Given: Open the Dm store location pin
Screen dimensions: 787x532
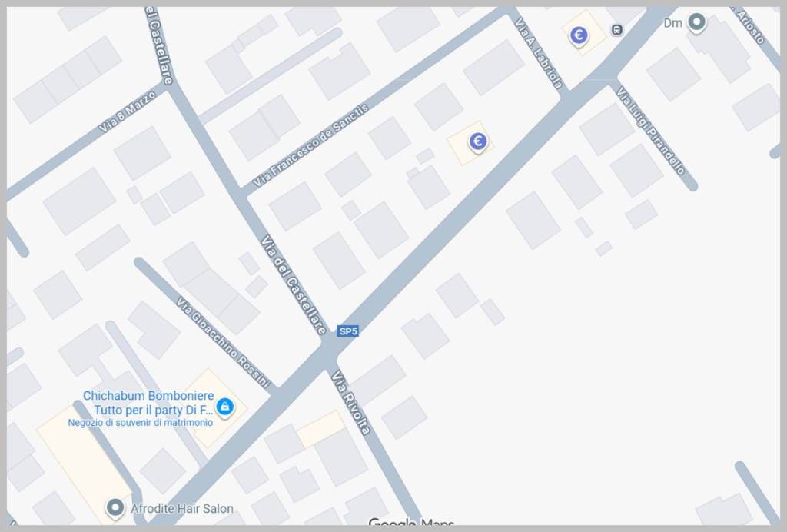Looking at the screenshot, I should [x=696, y=22].
